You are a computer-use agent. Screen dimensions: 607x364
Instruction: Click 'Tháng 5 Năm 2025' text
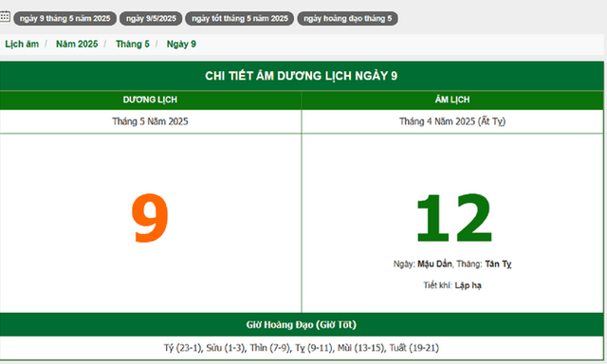[150, 121]
